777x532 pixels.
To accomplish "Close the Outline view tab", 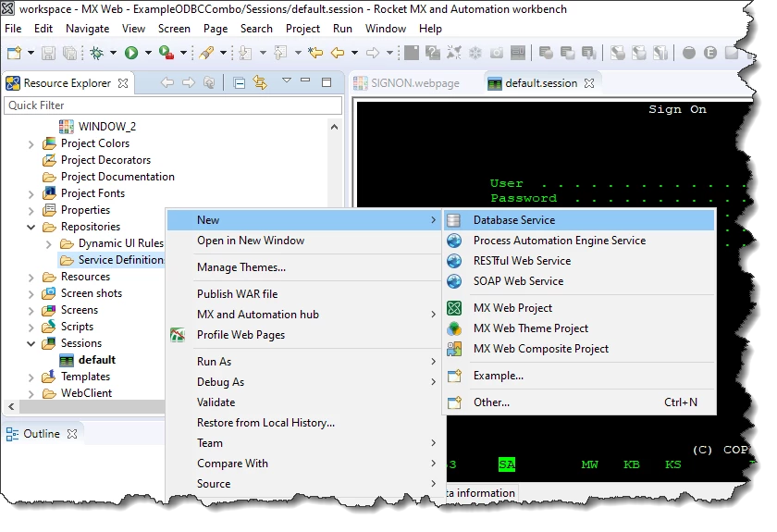I will tap(72, 434).
